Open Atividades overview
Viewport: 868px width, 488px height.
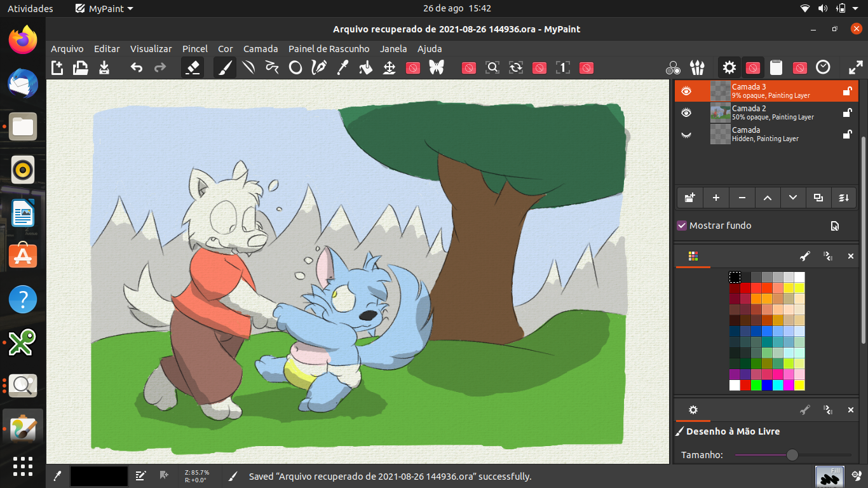(31, 8)
